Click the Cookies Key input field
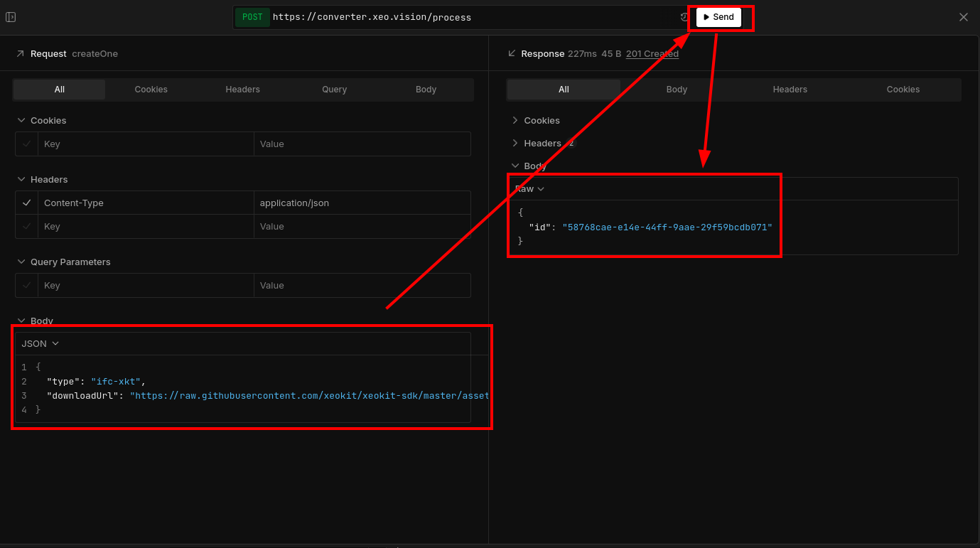The width and height of the screenshot is (980, 548). (x=146, y=144)
